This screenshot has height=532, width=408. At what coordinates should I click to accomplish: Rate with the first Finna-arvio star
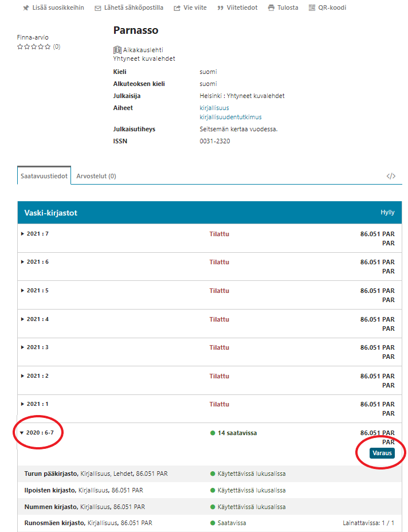tap(20, 47)
